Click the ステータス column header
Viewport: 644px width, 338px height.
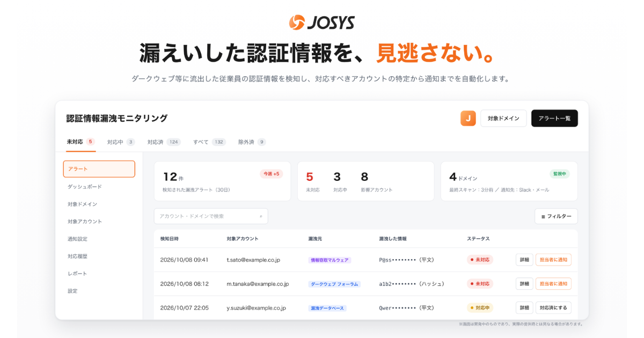tap(478, 239)
